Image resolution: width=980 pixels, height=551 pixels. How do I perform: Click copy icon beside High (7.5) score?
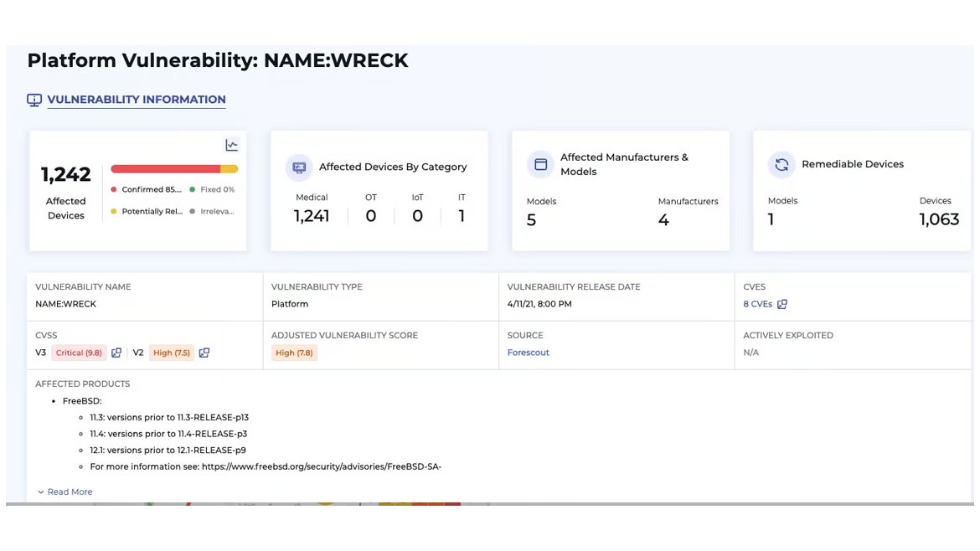click(x=204, y=353)
